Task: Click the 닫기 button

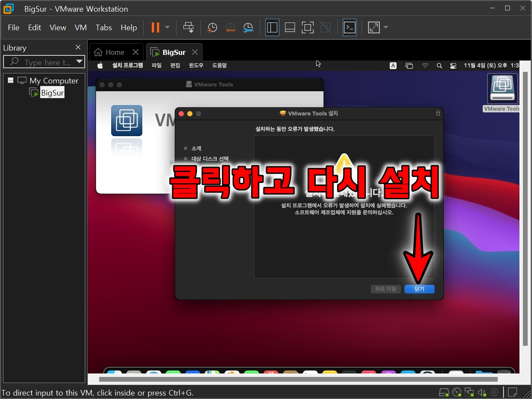Action: (420, 289)
